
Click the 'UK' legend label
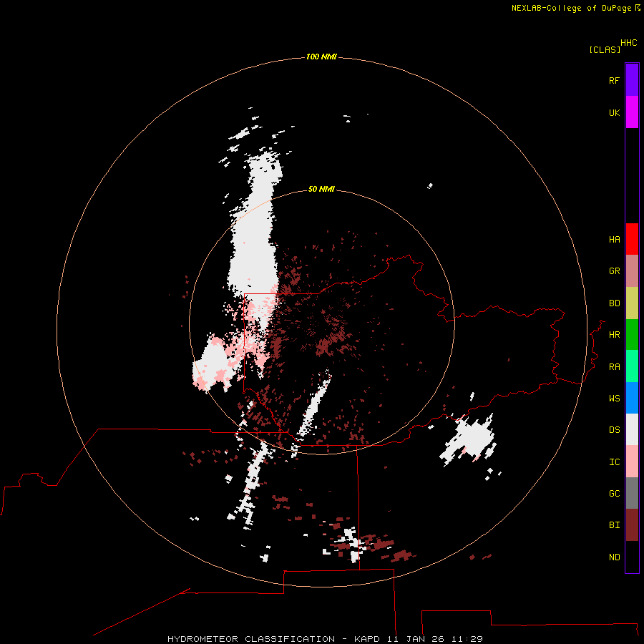(x=614, y=112)
